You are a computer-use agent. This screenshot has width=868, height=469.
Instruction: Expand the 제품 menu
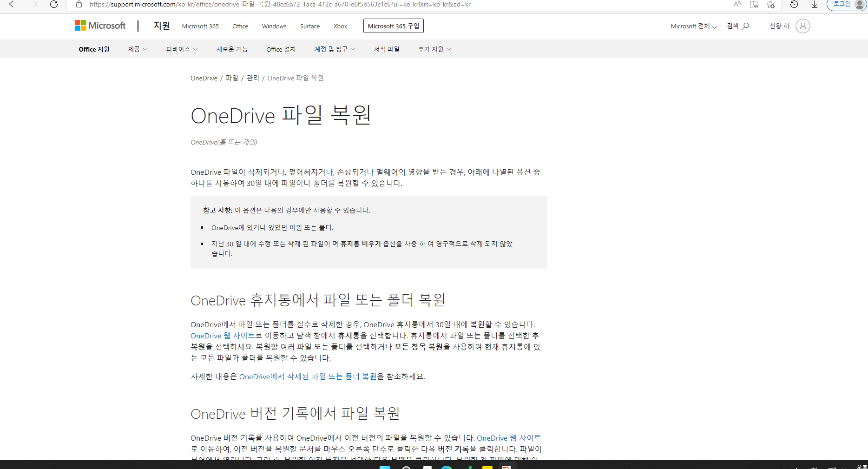pos(138,49)
